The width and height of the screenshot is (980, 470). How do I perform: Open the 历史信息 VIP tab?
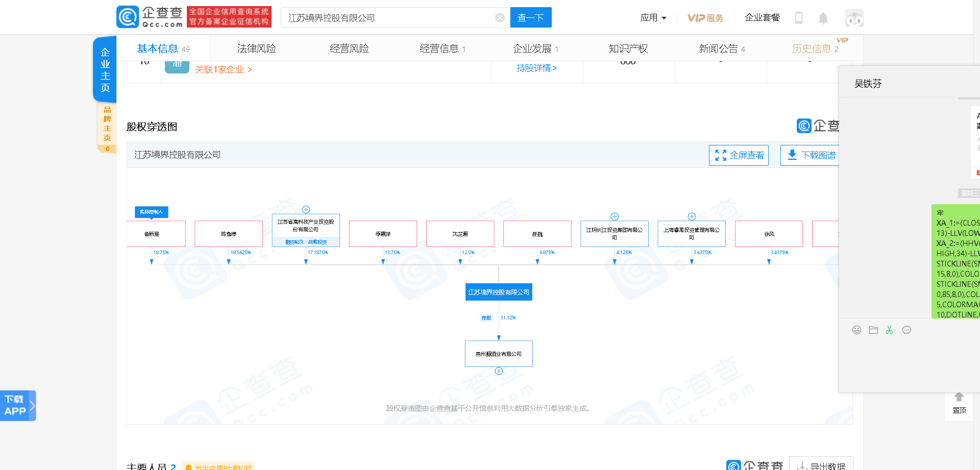pyautogui.click(x=815, y=48)
